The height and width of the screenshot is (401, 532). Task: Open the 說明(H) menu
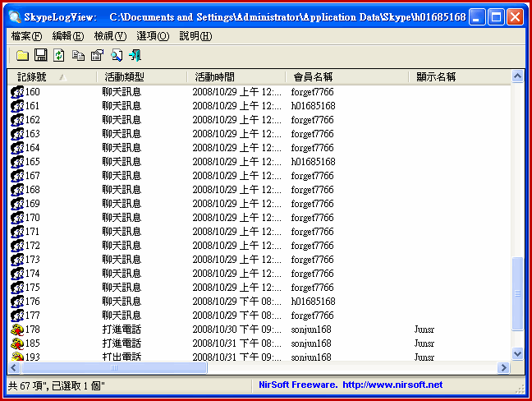[195, 36]
